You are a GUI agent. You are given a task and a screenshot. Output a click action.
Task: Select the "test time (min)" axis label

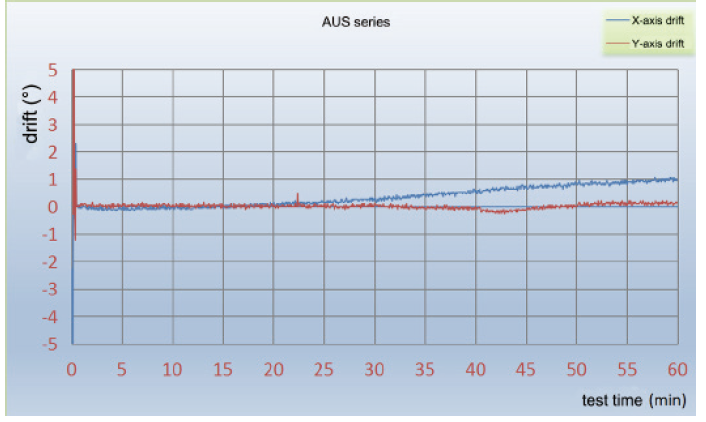(x=632, y=400)
